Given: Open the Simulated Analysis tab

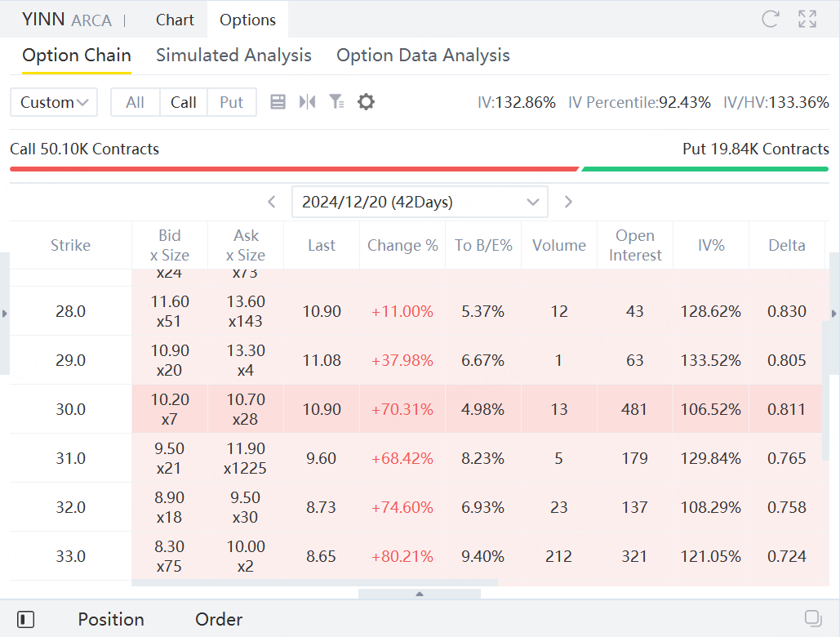Looking at the screenshot, I should pyautogui.click(x=233, y=56).
